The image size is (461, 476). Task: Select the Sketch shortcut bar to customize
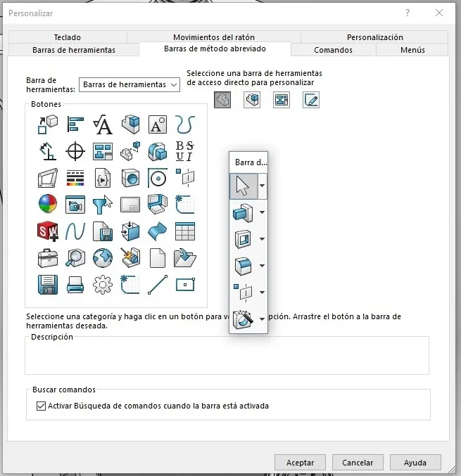(x=311, y=100)
